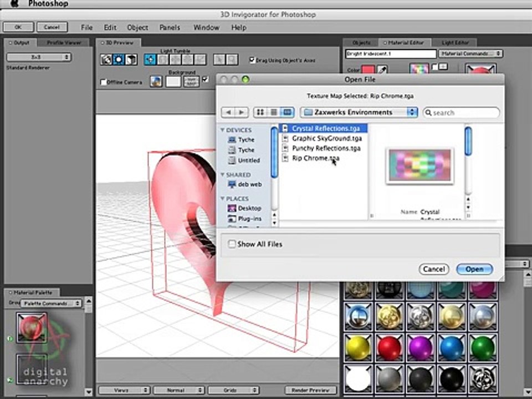The image size is (532, 399).
Task: Go back in Open File dialog
Action: [x=228, y=112]
